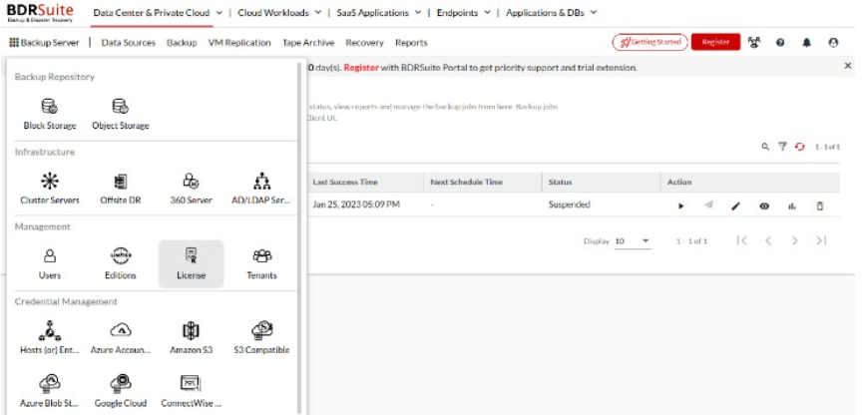
Task: Open Tape Archive menu
Action: pos(308,43)
